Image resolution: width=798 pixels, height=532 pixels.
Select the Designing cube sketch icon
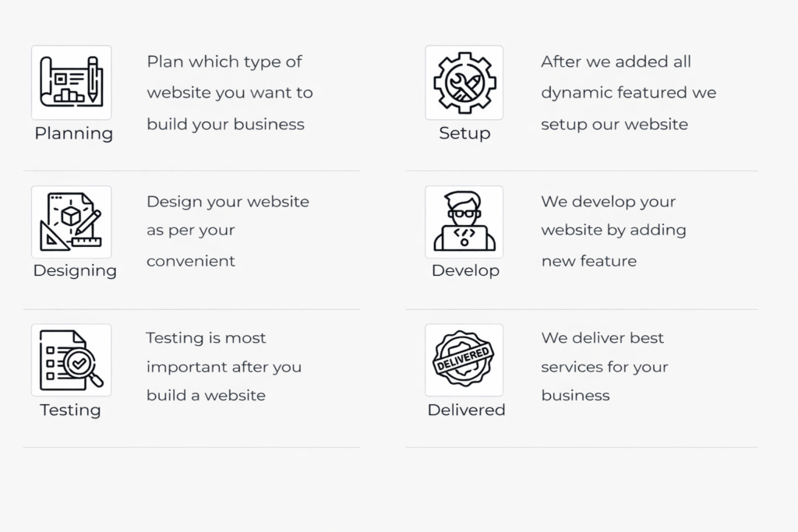(71, 221)
